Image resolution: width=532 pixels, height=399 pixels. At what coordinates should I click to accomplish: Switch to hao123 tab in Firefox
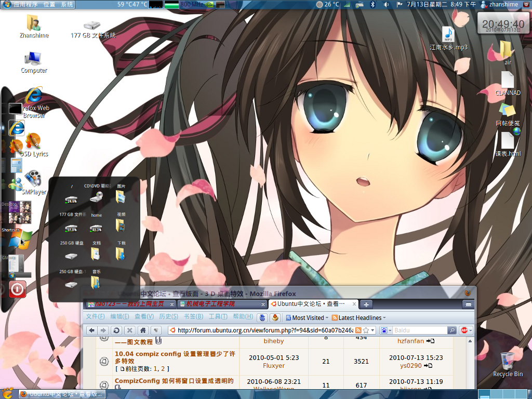(130, 304)
